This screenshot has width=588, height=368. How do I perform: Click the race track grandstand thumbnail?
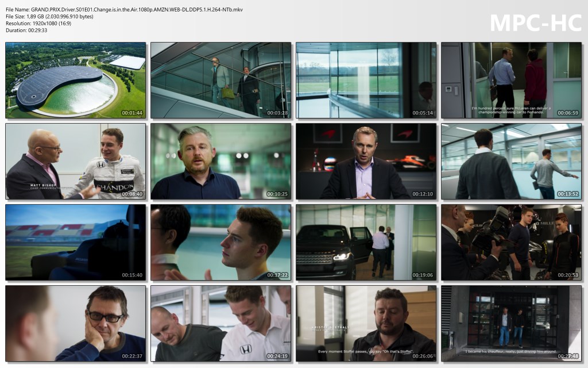[75, 242]
